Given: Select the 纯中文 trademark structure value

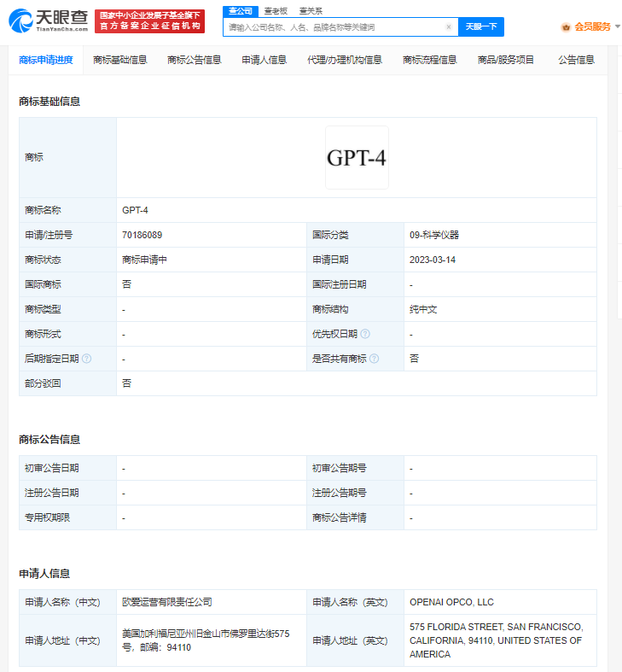Looking at the screenshot, I should coord(423,309).
